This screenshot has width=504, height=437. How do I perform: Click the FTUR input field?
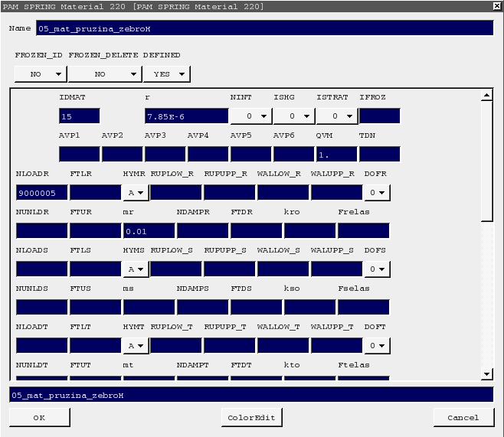96,231
